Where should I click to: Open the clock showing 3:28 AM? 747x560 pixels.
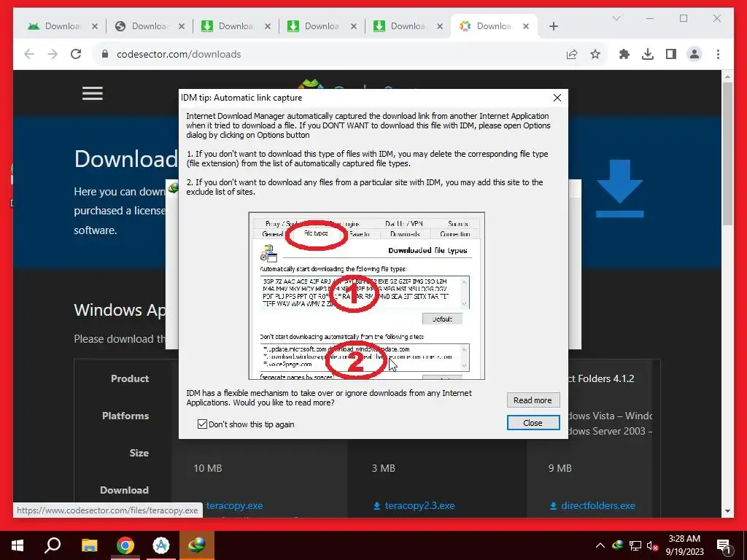(x=684, y=545)
